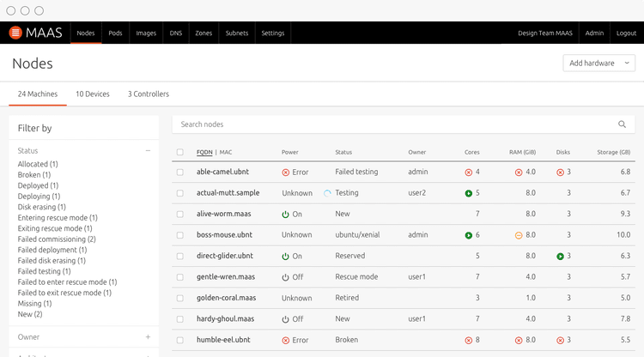Expand the Owner filter section
The height and width of the screenshot is (357, 644).
148,337
